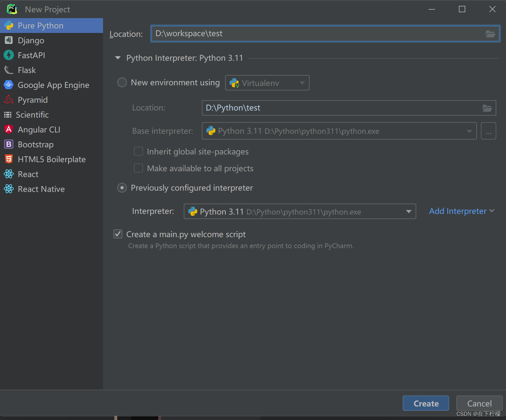Maximize the New Project window

click(462, 9)
